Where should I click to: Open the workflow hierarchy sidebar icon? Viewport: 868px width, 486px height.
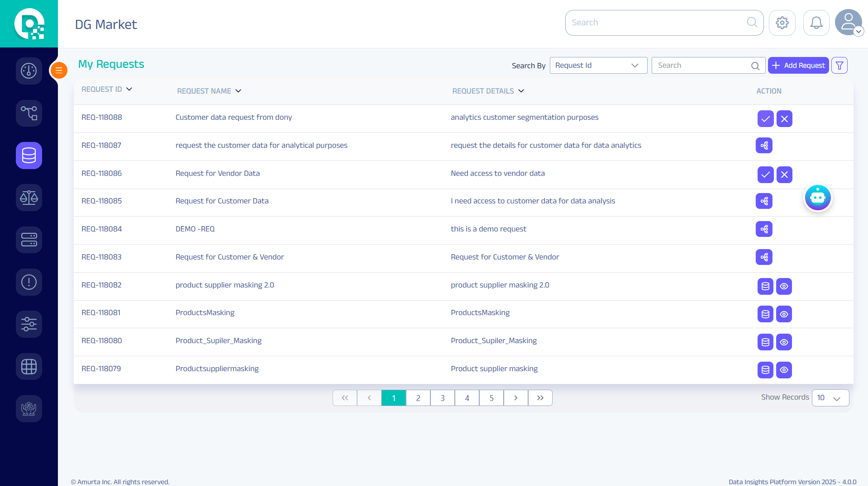tap(29, 113)
